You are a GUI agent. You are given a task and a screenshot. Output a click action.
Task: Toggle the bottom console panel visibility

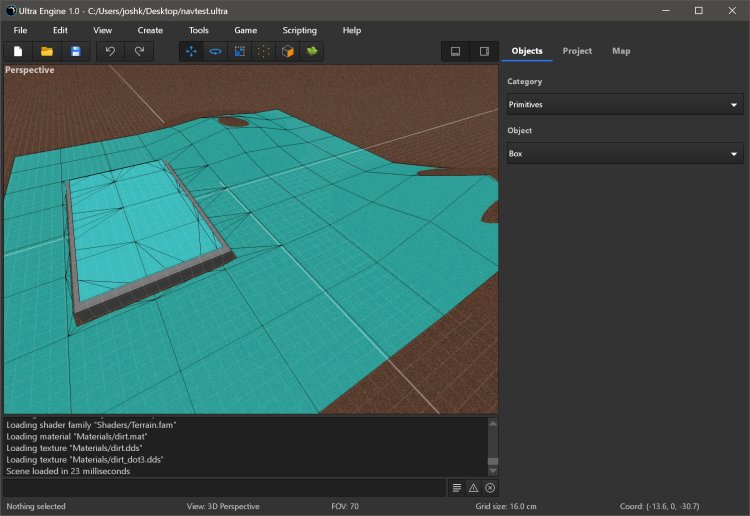[x=456, y=51]
